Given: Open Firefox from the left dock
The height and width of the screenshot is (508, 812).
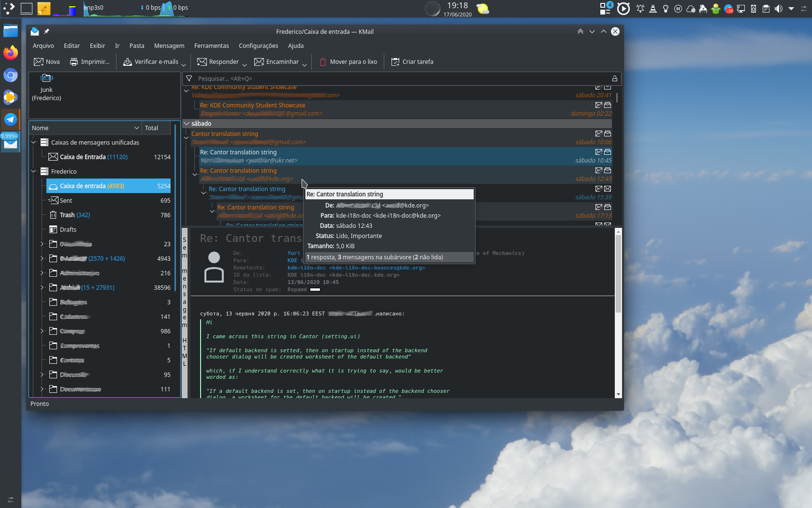Looking at the screenshot, I should click(11, 52).
